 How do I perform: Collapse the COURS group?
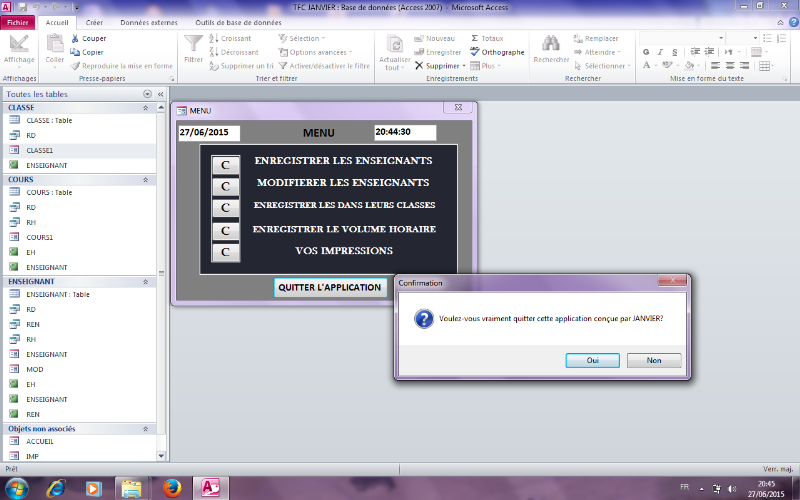(145, 180)
